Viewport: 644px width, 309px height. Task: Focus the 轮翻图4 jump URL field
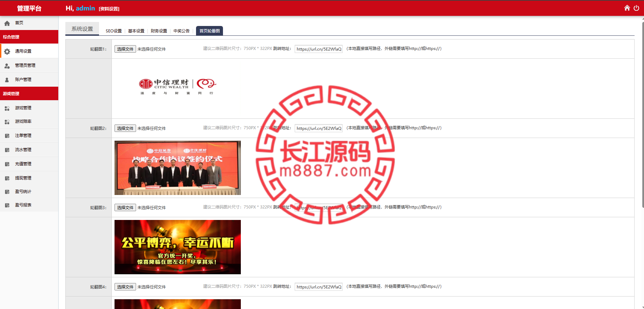(x=319, y=287)
